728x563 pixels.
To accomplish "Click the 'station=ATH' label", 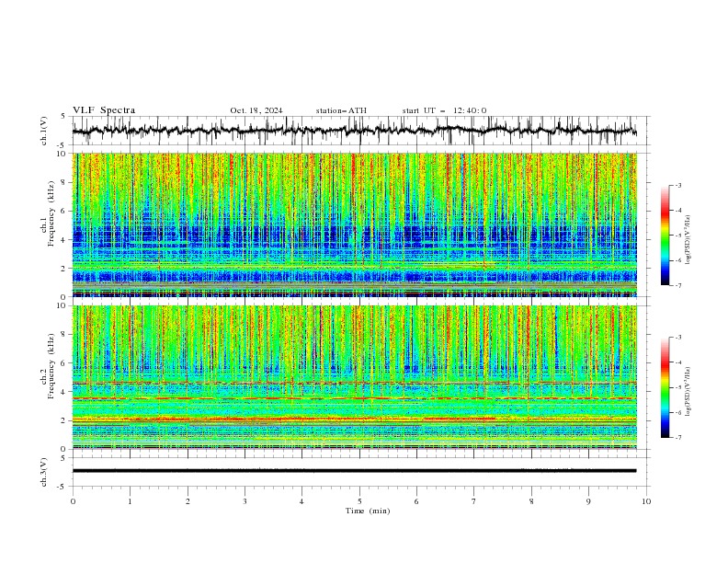I will 341,110.
